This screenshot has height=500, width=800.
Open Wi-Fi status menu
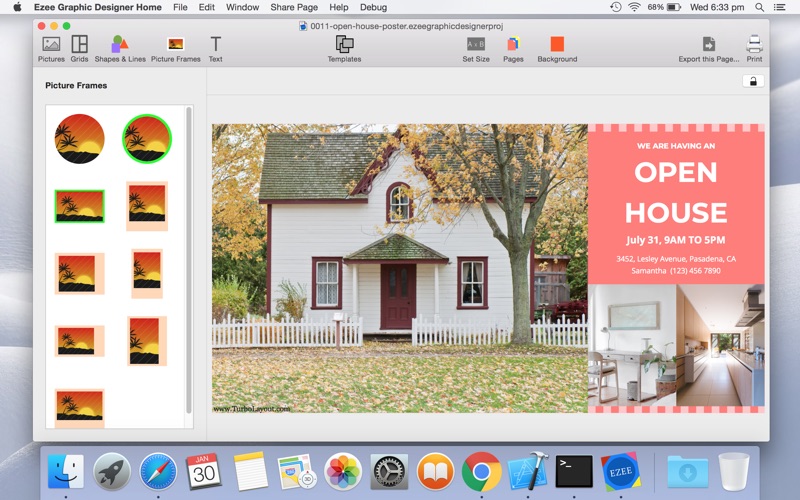tap(634, 7)
